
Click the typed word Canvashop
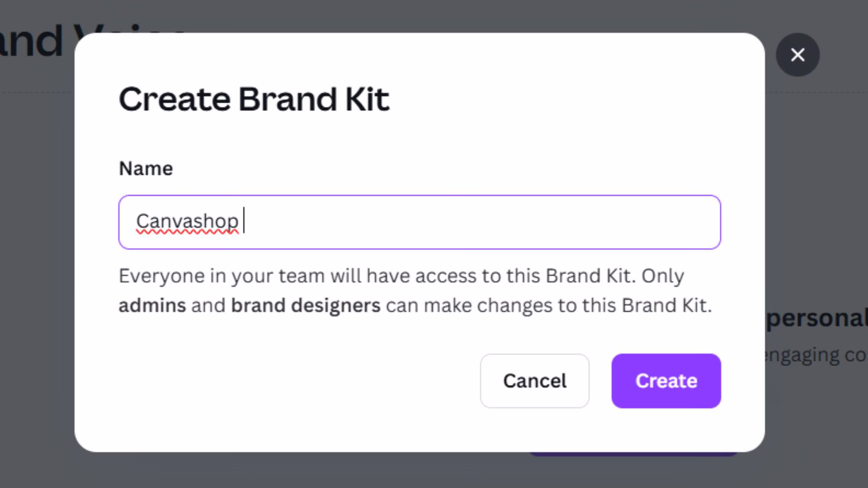pyautogui.click(x=187, y=221)
